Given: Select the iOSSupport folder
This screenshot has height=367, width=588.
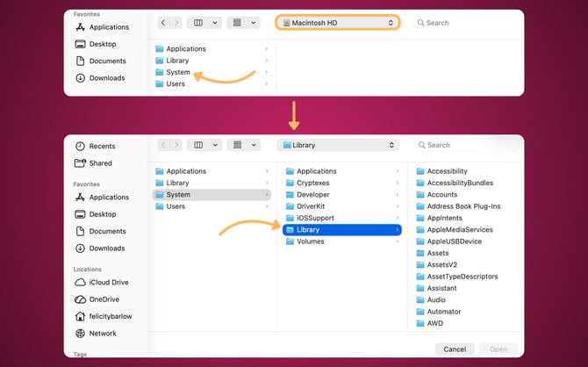Looking at the screenshot, I should click(310, 218).
